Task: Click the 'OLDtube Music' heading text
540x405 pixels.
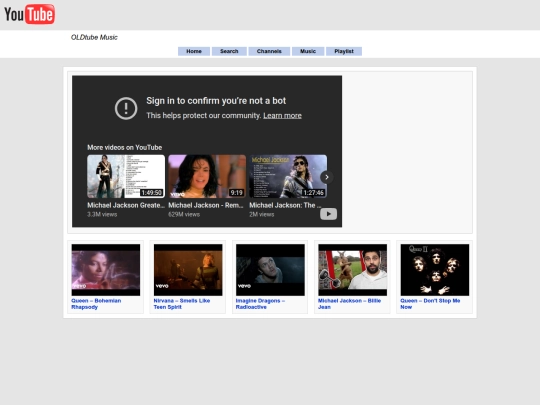Action: point(94,37)
